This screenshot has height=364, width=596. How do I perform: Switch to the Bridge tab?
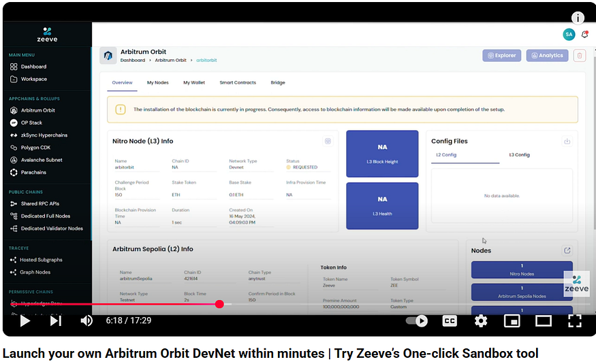(278, 83)
